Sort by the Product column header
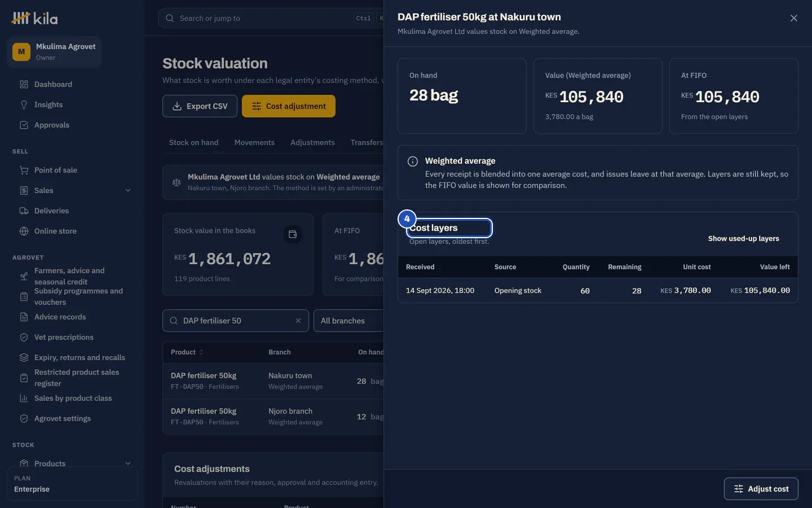812x508 pixels. click(x=187, y=352)
